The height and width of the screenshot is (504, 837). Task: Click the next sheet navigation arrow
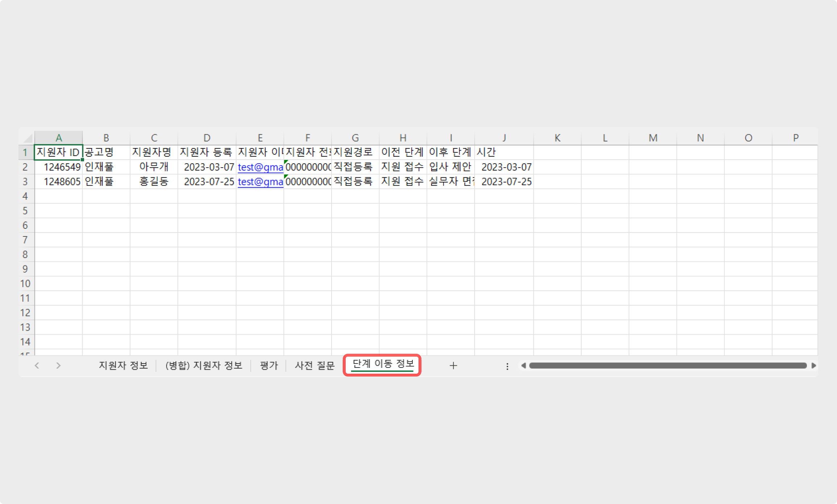pyautogui.click(x=58, y=366)
